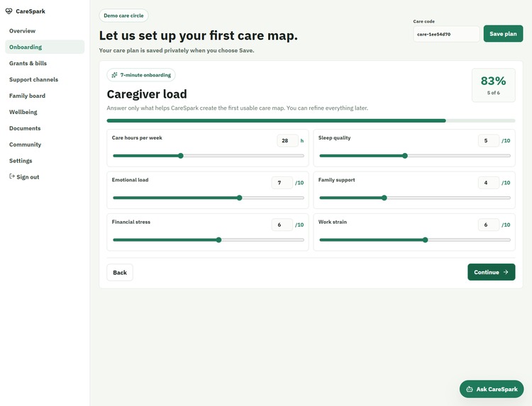Screen dimensions: 532x406
Task: Open Documents in sidebar
Action: tap(45, 128)
